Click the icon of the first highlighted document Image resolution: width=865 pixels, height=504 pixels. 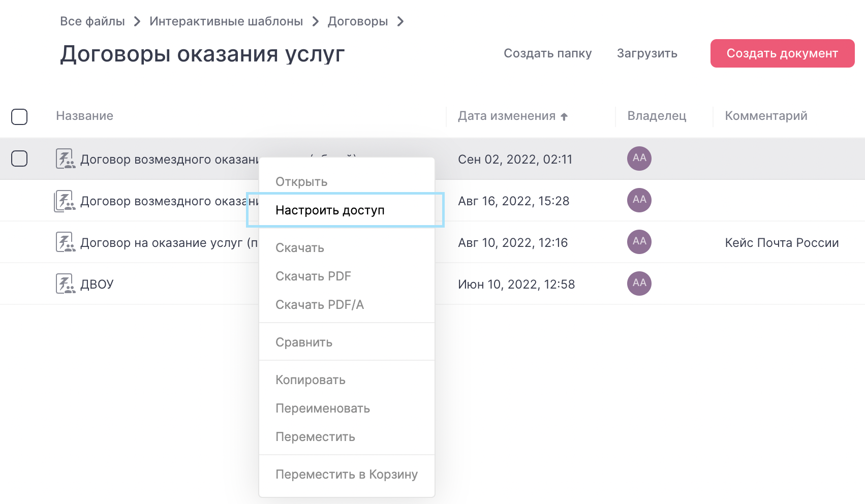pyautogui.click(x=65, y=159)
